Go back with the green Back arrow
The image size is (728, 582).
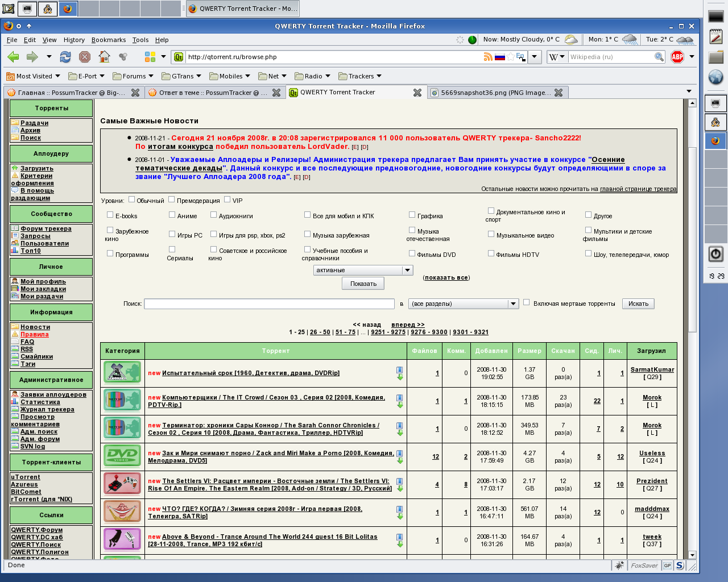click(13, 57)
